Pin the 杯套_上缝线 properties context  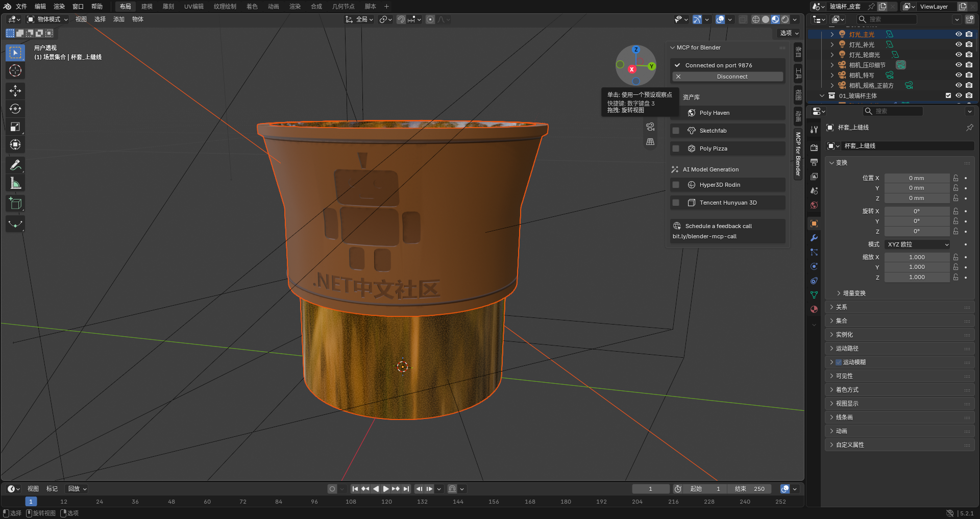click(x=969, y=128)
